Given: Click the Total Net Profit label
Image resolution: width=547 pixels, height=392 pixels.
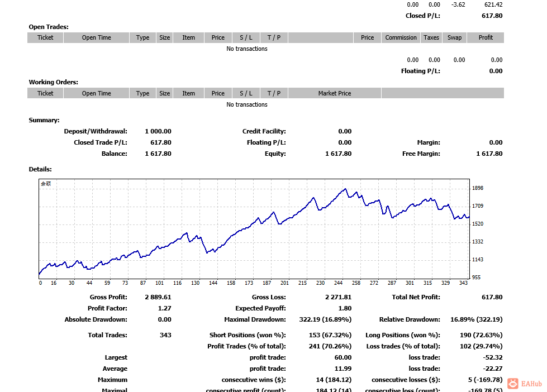Looking at the screenshot, I should tap(416, 298).
